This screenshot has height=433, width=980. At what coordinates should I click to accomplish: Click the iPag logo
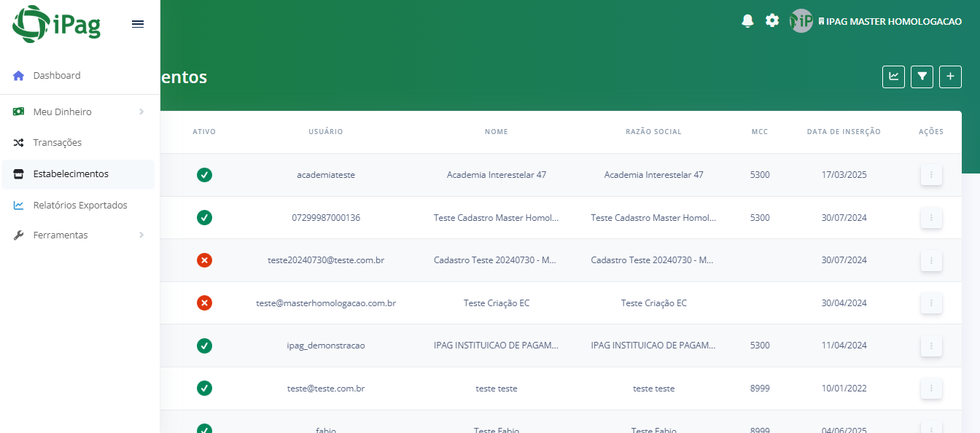(x=57, y=23)
